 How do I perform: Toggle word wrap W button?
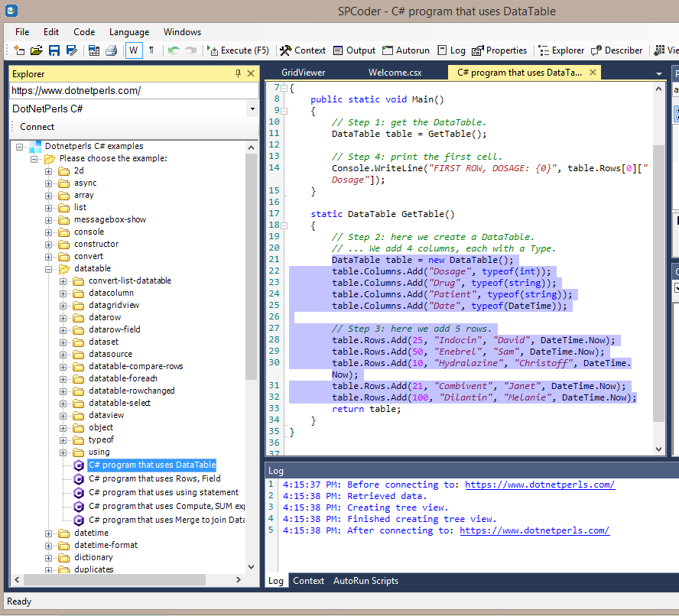click(133, 50)
